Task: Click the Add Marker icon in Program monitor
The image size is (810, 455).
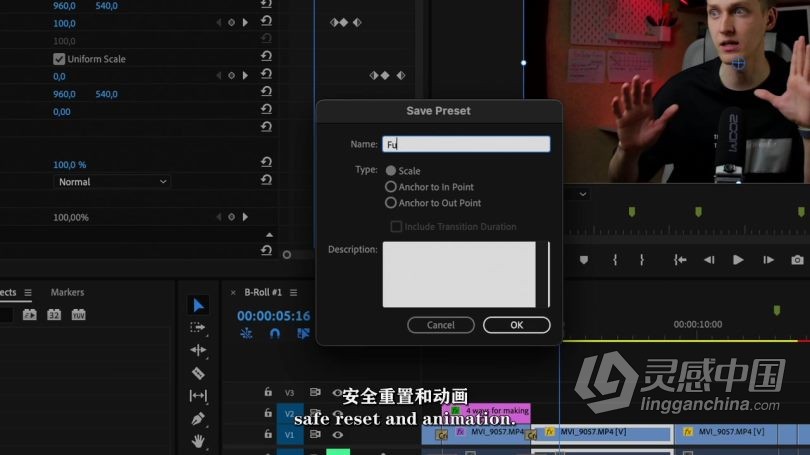Action: pos(584,260)
